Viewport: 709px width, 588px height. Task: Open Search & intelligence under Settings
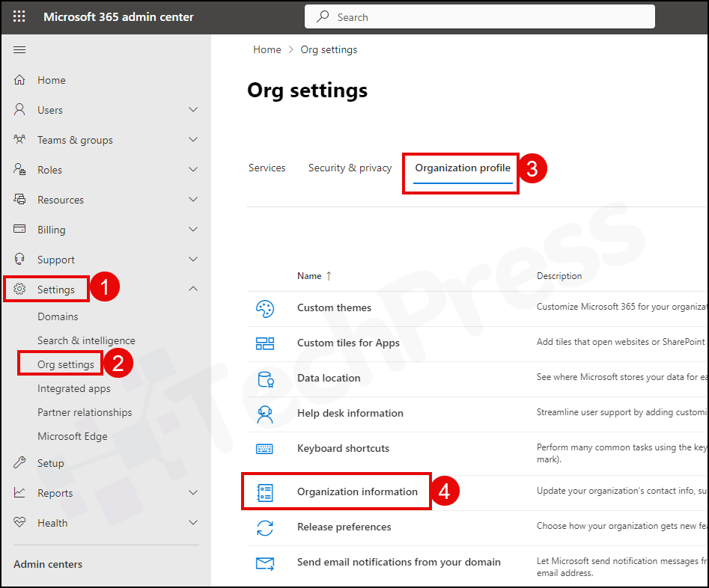point(86,340)
